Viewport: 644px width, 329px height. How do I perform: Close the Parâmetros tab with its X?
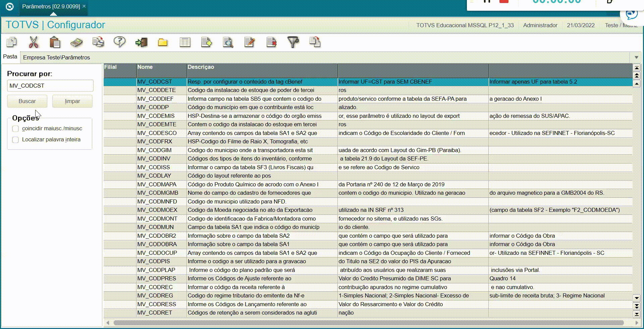84,6
